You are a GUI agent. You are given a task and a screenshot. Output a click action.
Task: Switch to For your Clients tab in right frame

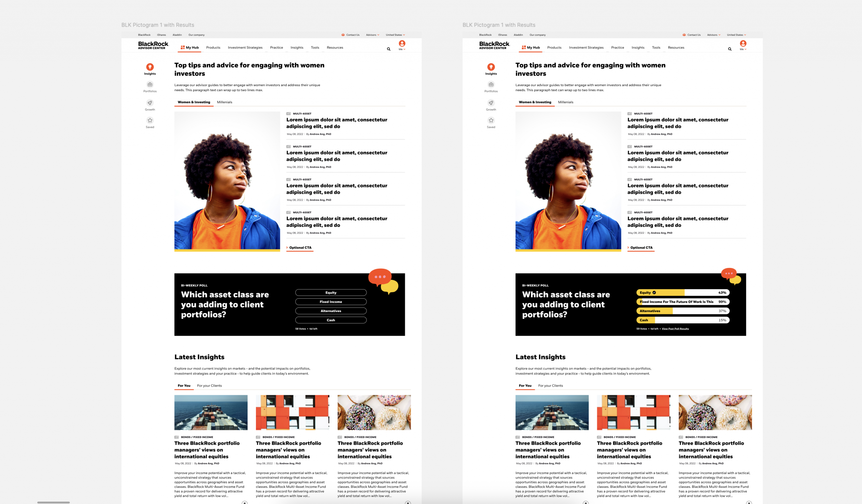tap(551, 386)
